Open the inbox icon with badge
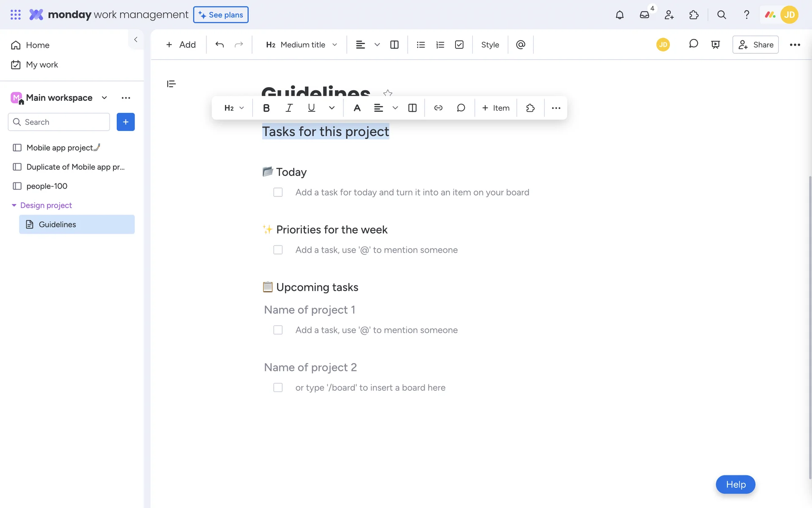 tap(644, 15)
